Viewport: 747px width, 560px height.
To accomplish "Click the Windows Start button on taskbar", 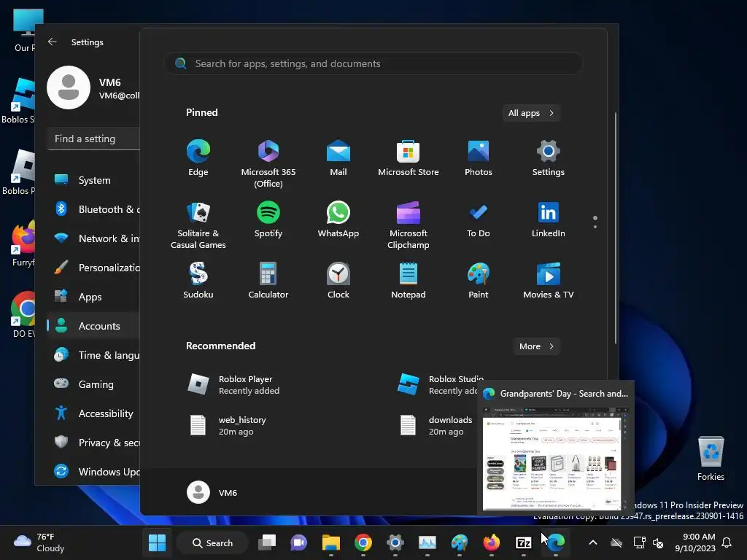I will pos(158,542).
